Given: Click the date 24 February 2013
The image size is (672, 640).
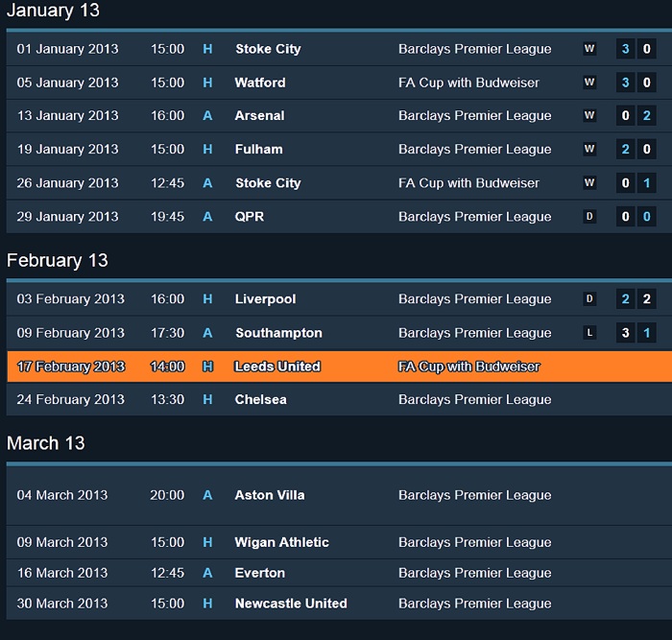Looking at the screenshot, I should [71, 399].
